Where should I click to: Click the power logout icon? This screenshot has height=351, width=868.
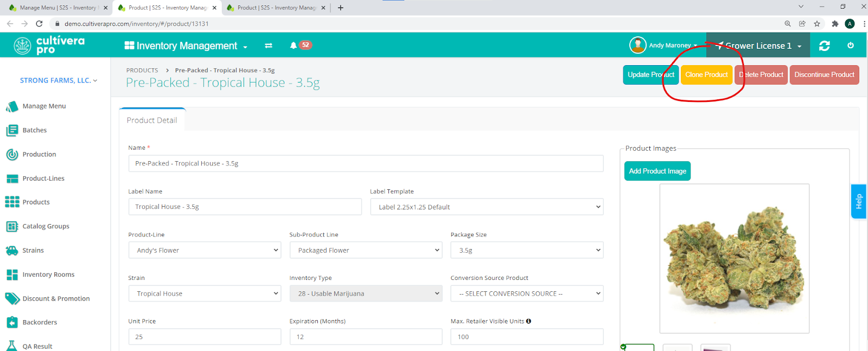pyautogui.click(x=851, y=46)
